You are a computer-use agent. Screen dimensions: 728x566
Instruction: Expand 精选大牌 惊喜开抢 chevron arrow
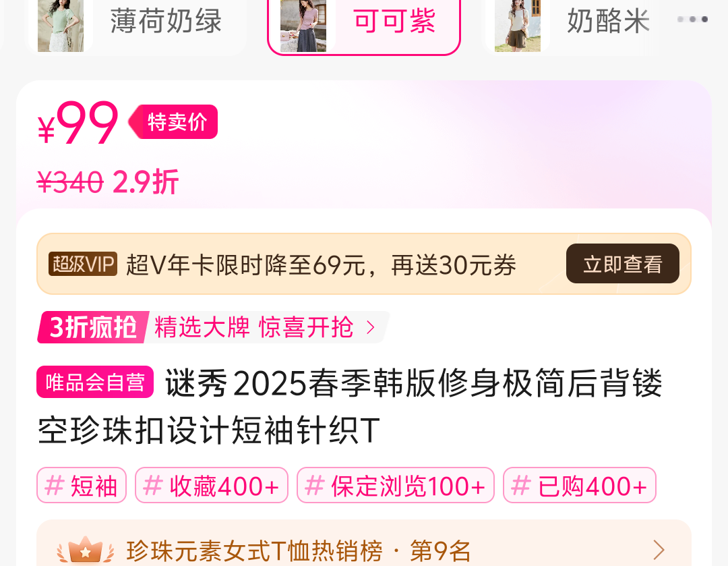click(371, 327)
